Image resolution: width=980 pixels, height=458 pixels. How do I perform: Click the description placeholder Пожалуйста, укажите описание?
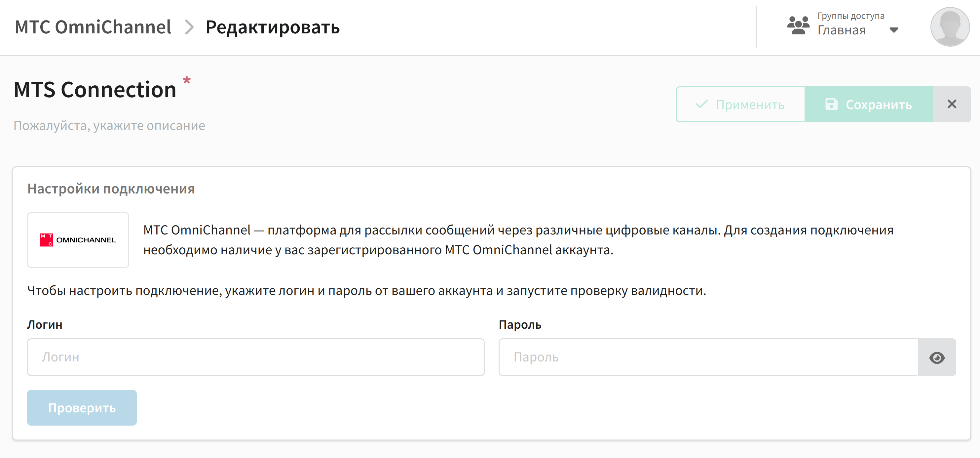click(x=109, y=126)
